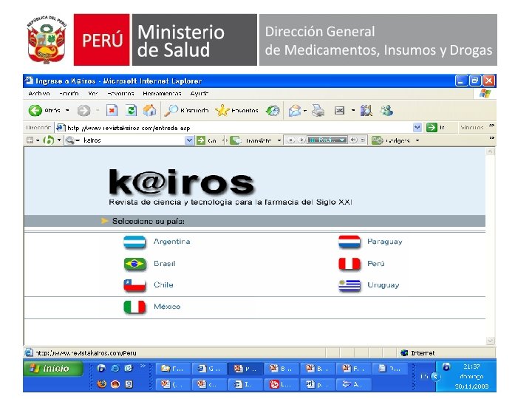The image size is (532, 399).
Task: Open the History clock icon
Action: pyautogui.click(x=273, y=111)
